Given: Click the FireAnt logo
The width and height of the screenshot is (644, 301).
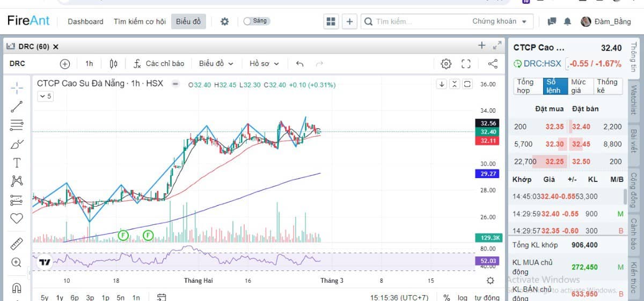Looking at the screenshot, I should (x=28, y=21).
